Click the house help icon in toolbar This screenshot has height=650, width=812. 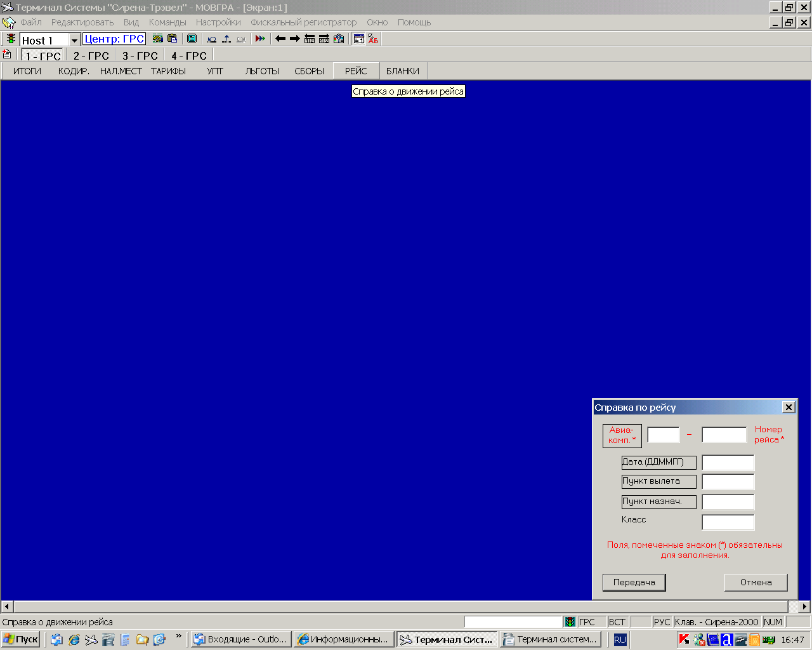tap(339, 39)
